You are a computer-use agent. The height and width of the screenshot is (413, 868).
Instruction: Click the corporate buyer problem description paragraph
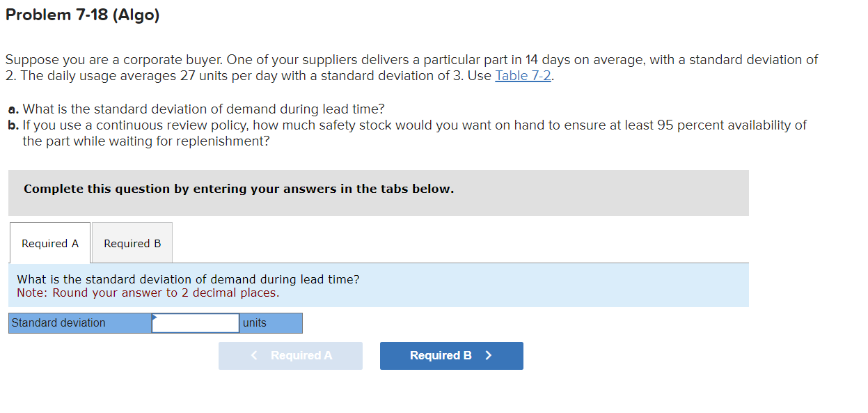tap(411, 68)
